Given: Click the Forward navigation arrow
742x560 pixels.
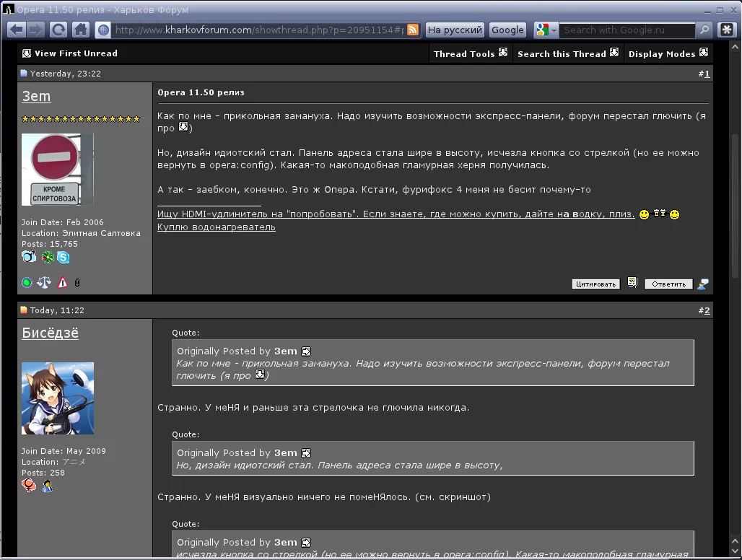Looking at the screenshot, I should (35, 30).
